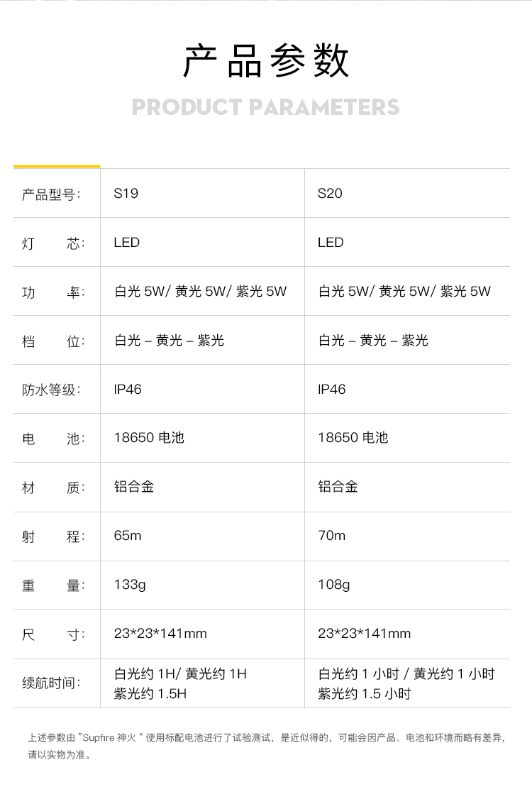Select the 65m range value
Image resolution: width=532 pixels, height=787 pixels.
128,536
